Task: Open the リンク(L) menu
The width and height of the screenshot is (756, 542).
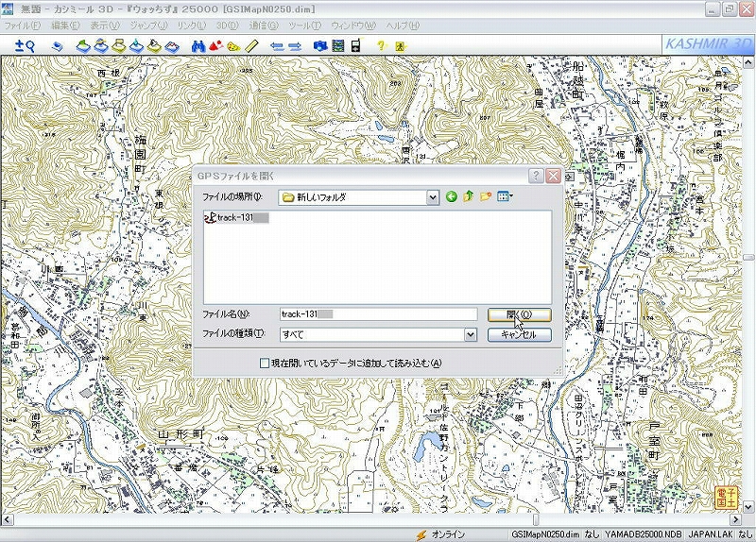Action: pos(192,25)
